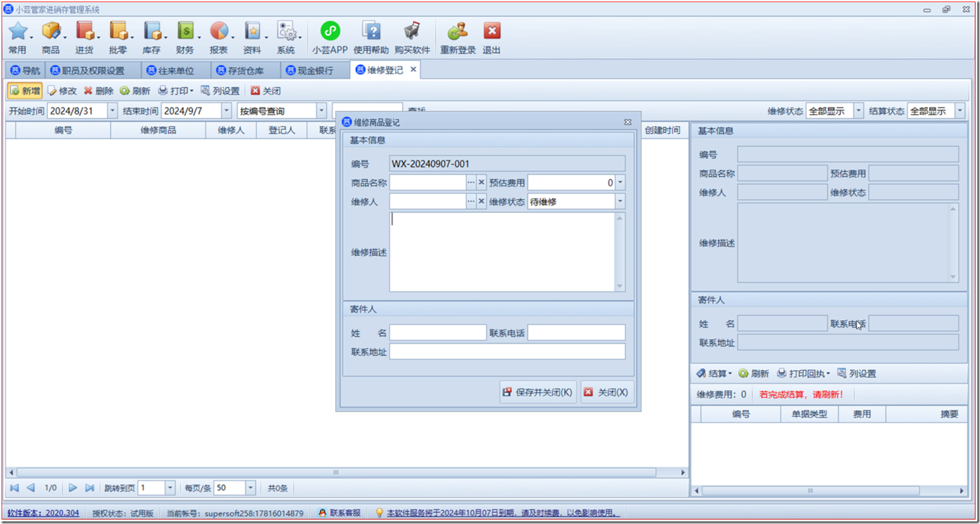This screenshot has width=980, height=524.
Task: Click 关闭 in the list toolbar
Action: coord(266,91)
